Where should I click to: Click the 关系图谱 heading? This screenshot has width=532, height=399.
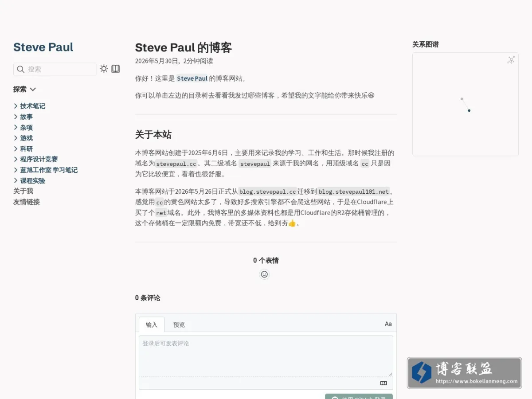pyautogui.click(x=426, y=44)
